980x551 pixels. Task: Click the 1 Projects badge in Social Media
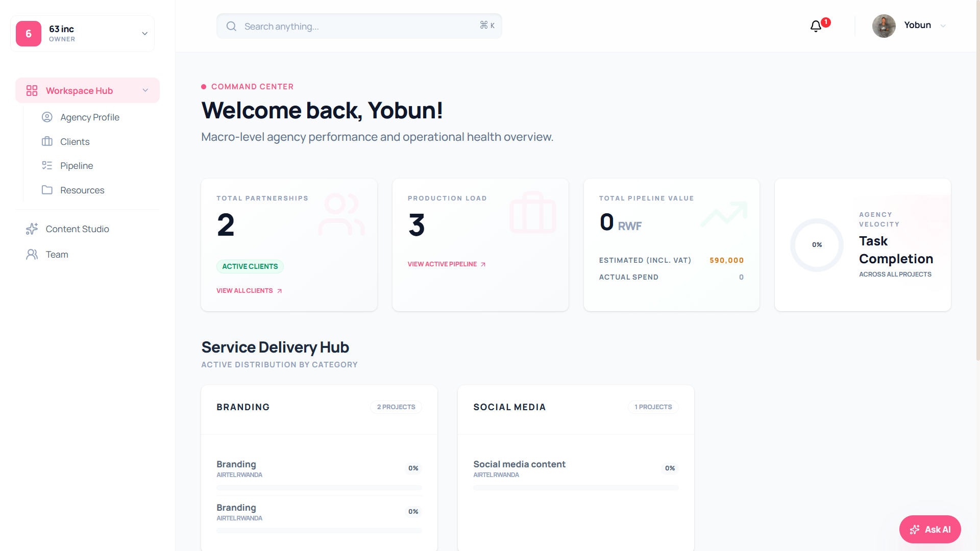pyautogui.click(x=653, y=407)
